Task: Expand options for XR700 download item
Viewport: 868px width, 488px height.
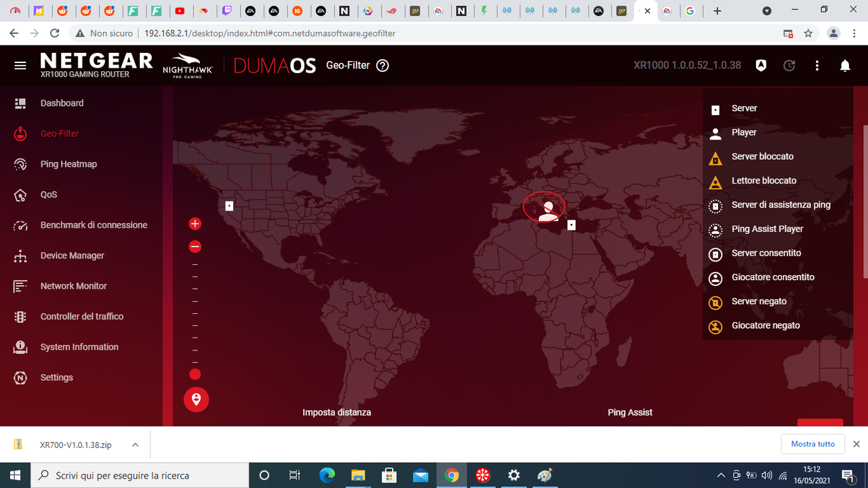Action: 135,445
